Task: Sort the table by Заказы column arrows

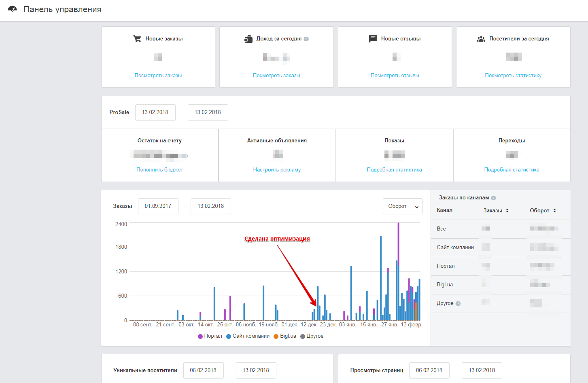Action: (507, 211)
